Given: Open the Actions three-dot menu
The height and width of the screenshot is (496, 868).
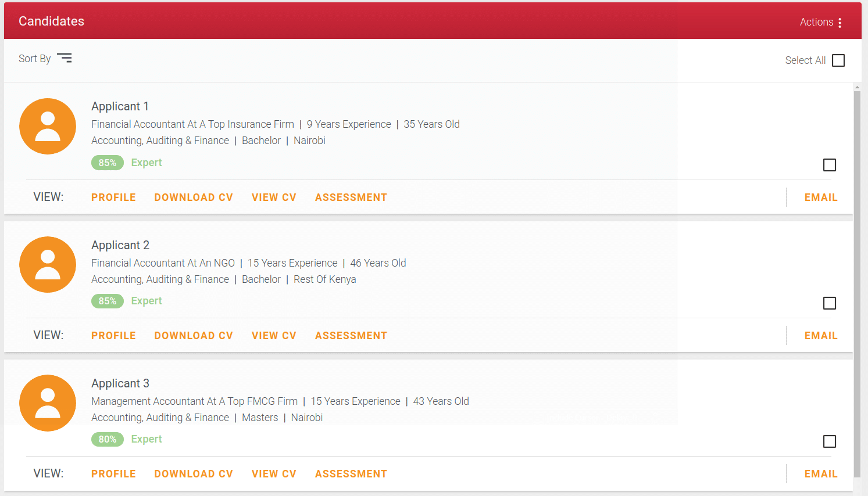Looking at the screenshot, I should pyautogui.click(x=840, y=23).
